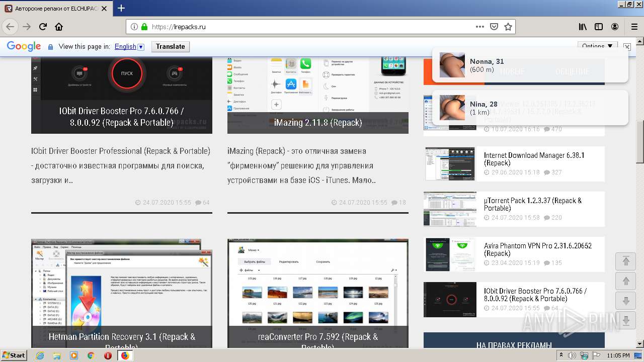Open Windows Explorer folder in taskbar
The width and height of the screenshot is (644, 362).
[57, 355]
